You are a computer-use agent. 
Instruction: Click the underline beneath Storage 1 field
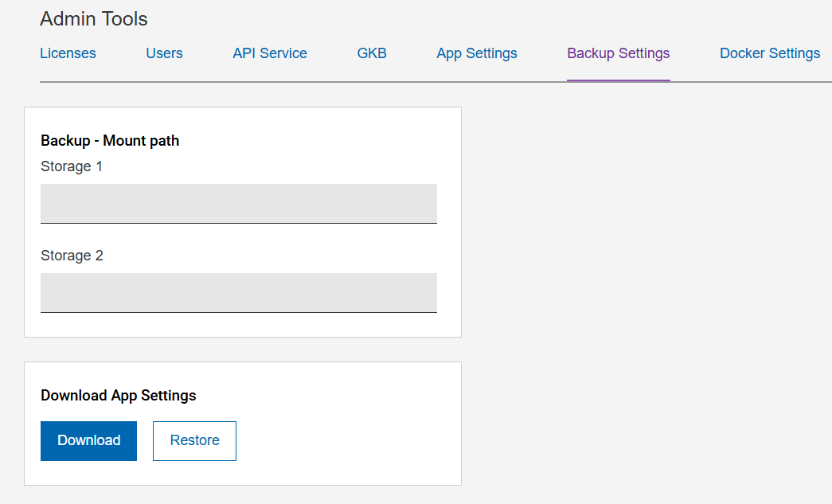(239, 223)
